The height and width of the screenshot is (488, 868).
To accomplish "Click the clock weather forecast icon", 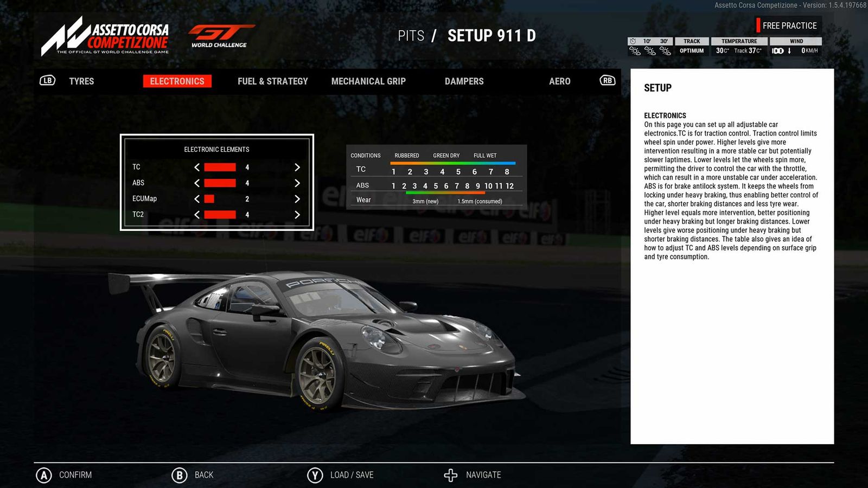I will pyautogui.click(x=633, y=41).
